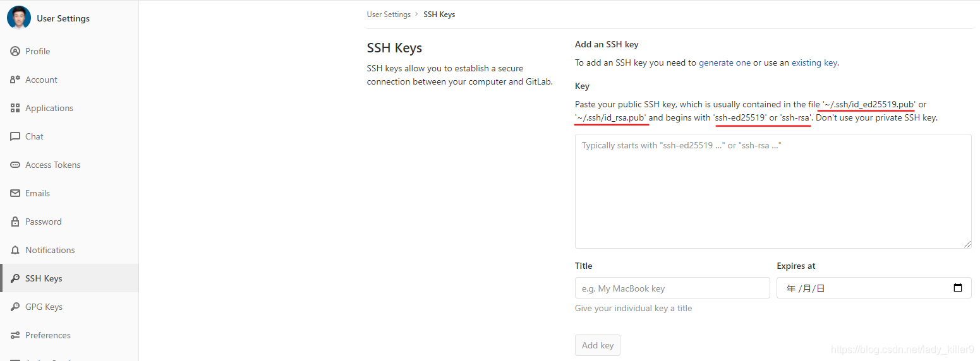Click the Account icon in sidebar
This screenshot has width=980, height=361.
[x=15, y=80]
